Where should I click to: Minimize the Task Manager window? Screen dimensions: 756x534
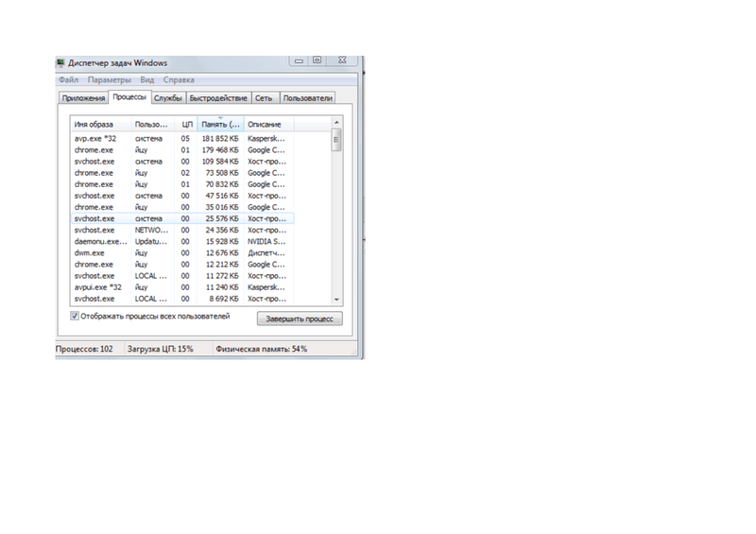point(299,60)
